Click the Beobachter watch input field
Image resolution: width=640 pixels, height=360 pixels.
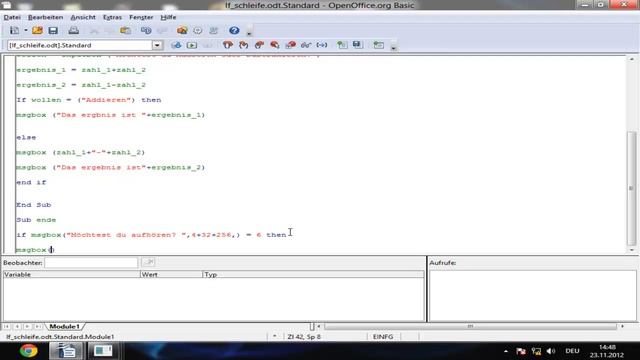tap(91, 262)
